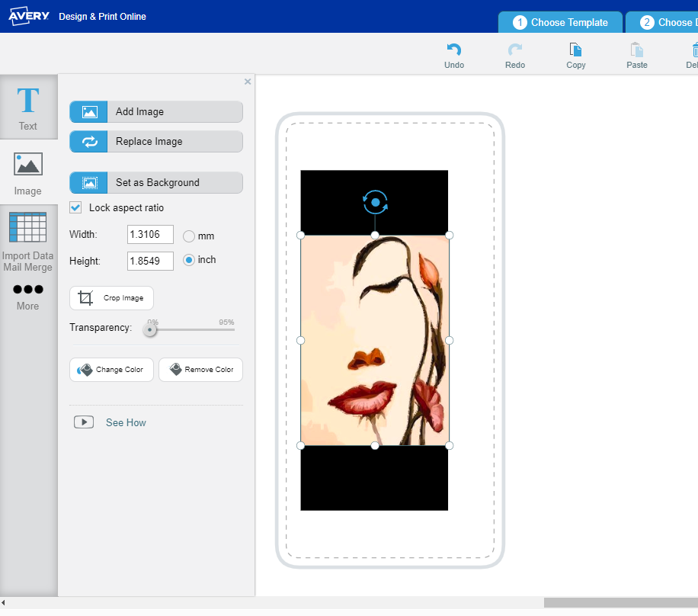Select inch as measurement unit

[189, 260]
